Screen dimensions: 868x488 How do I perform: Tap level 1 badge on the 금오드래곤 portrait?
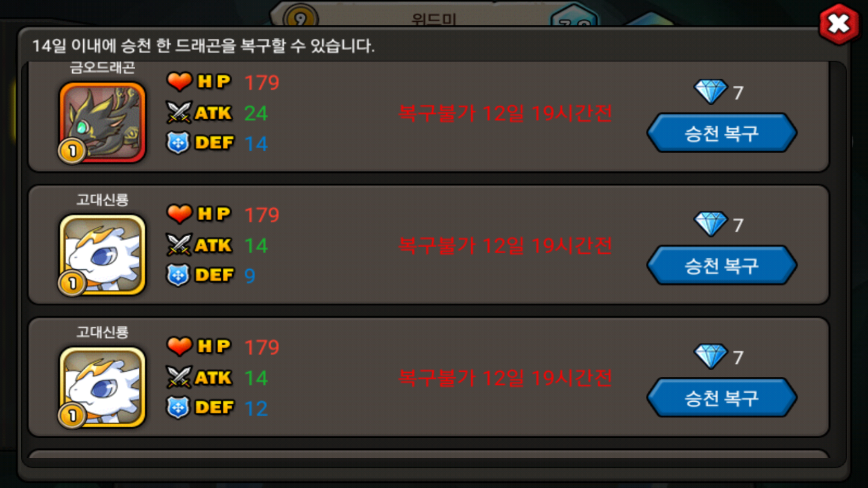click(72, 151)
